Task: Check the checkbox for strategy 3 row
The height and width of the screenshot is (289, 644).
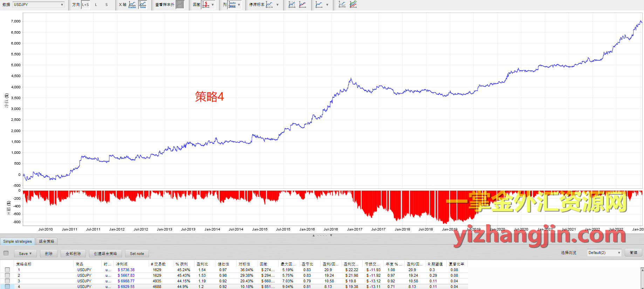Action: pos(7,281)
